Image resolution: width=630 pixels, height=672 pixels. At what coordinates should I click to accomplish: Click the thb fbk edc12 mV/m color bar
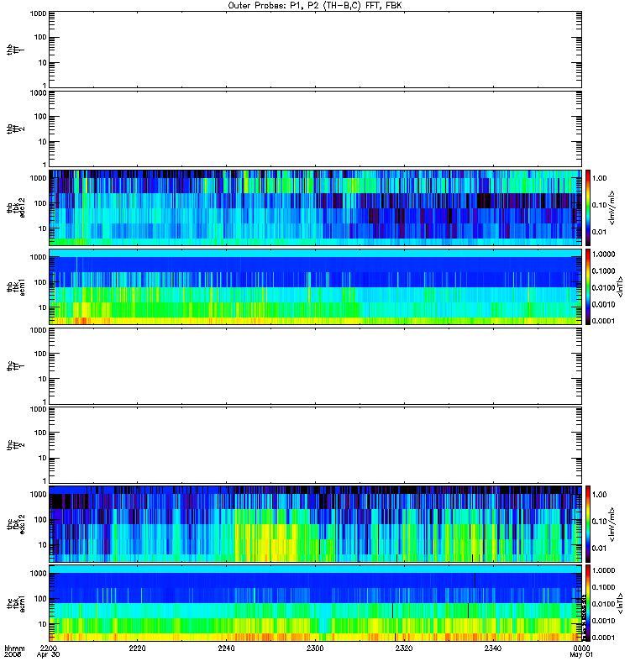pyautogui.click(x=588, y=207)
